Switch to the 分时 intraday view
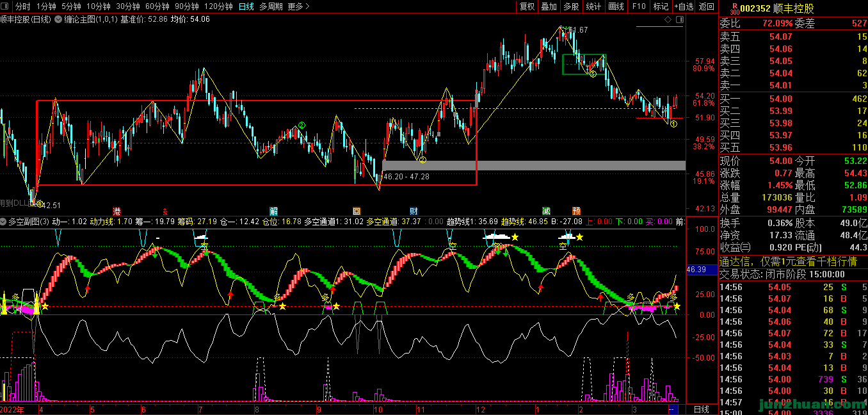 [x=22, y=6]
